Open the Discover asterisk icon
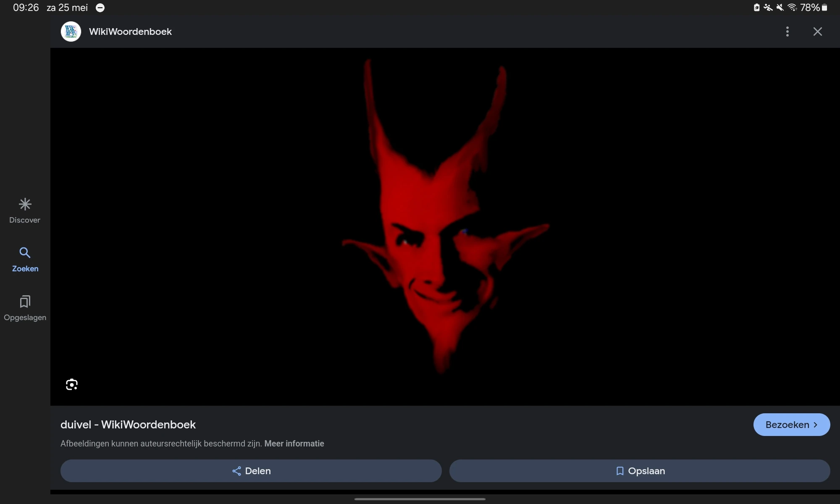Screen dimensions: 840x504 25,205
